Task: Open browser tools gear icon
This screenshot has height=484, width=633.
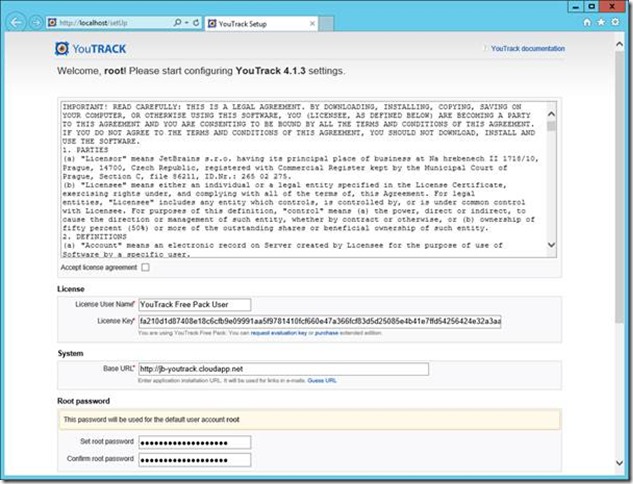Action: coord(615,22)
